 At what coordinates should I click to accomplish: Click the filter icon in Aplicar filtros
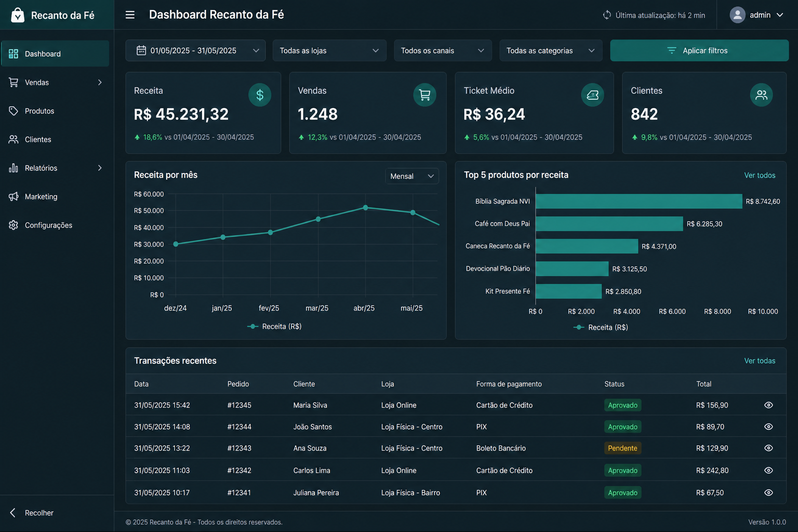[672, 50]
